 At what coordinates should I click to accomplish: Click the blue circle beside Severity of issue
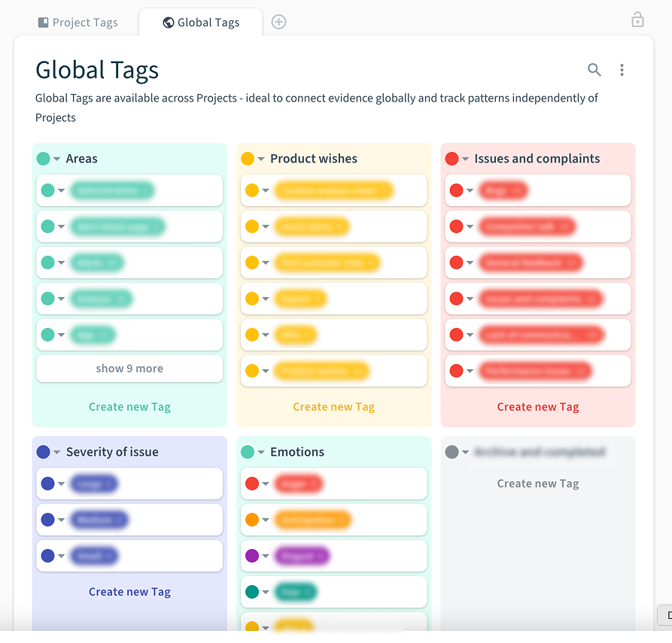coord(43,452)
